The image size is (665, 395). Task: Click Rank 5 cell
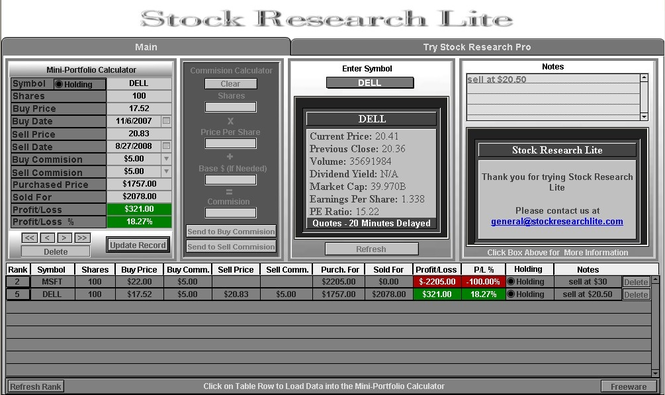(x=17, y=294)
